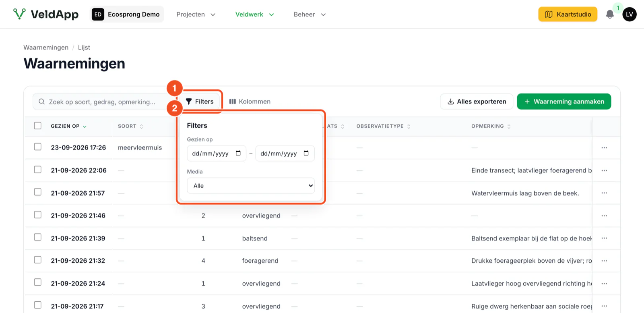
Task: Open the notifications bell
Action: click(x=610, y=15)
